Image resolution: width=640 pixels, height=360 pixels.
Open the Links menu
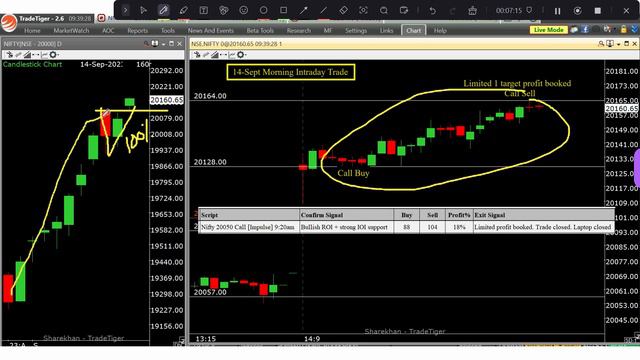tap(387, 31)
